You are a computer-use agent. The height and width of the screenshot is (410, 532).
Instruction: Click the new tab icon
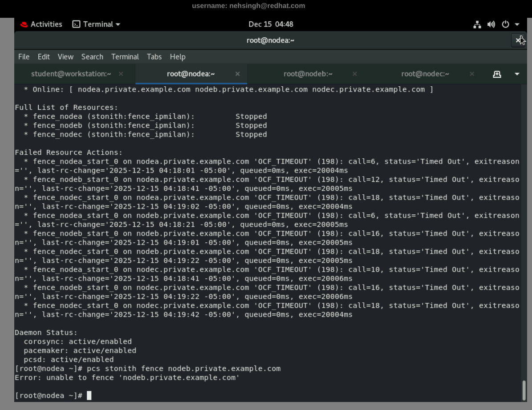coord(497,74)
